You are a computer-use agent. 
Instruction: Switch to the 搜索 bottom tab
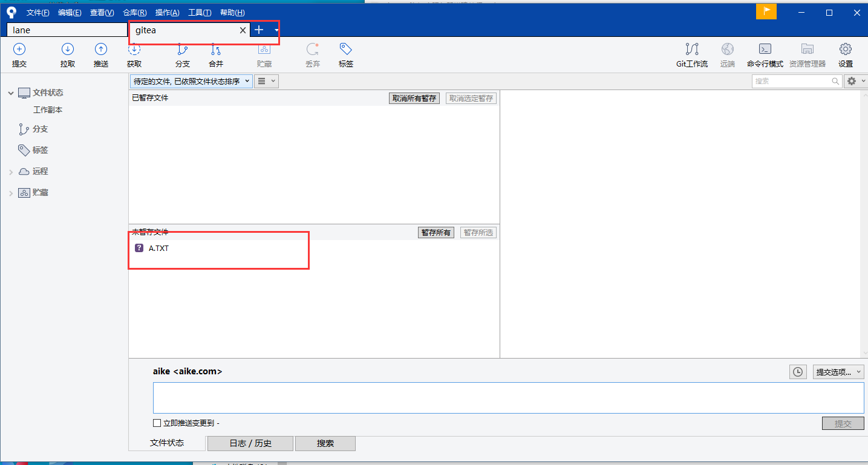pyautogui.click(x=325, y=443)
